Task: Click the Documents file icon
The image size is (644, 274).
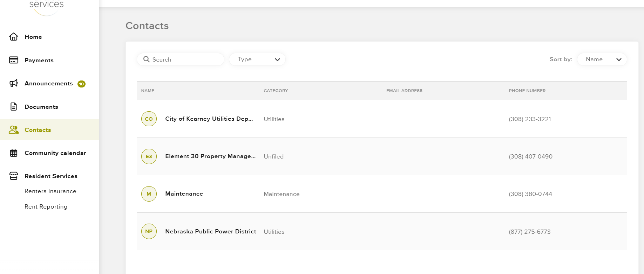Action: coord(14,107)
